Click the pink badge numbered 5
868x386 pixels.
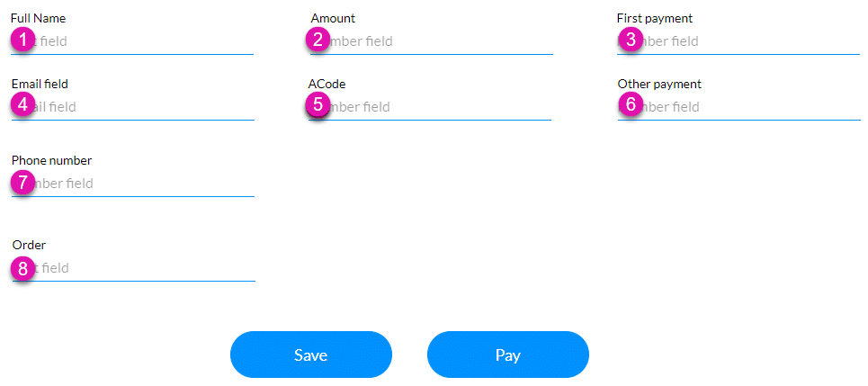[318, 105]
